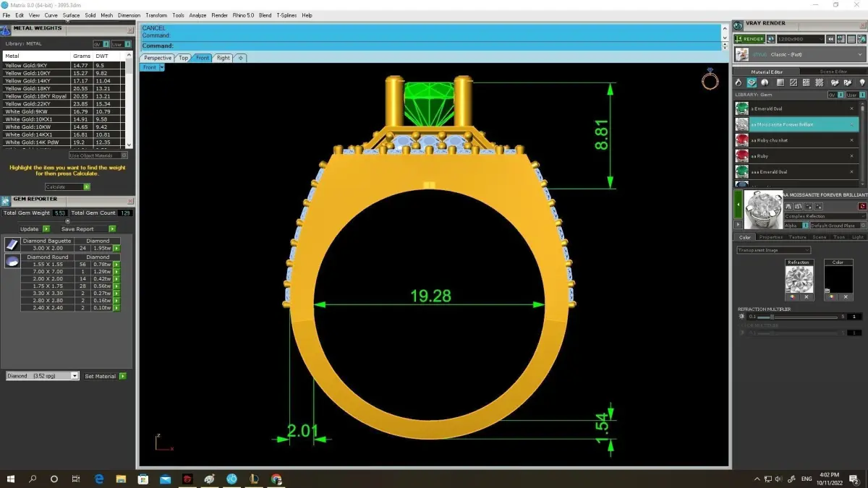868x488 pixels.
Task: Select the aa Ruby chu nhat material
Action: pyautogui.click(x=796, y=140)
